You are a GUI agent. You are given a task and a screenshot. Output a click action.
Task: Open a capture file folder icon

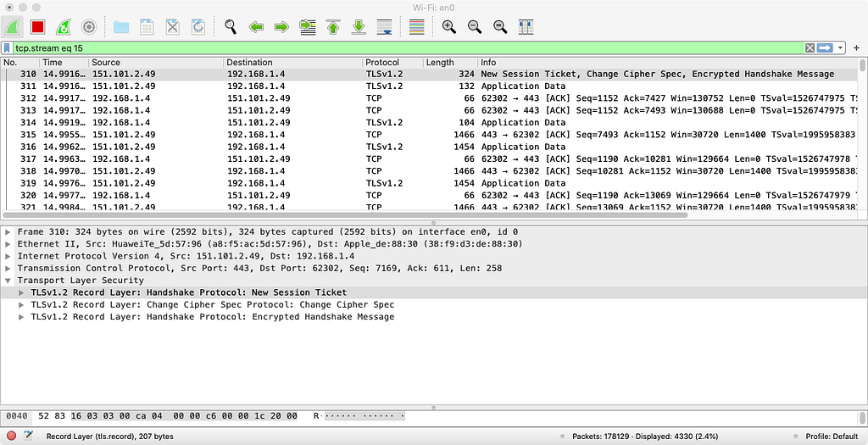120,26
